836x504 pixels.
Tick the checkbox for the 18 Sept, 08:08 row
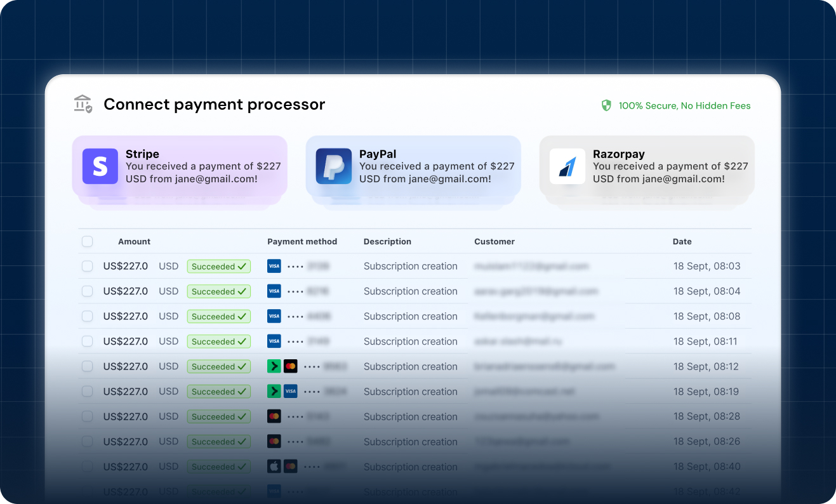(x=88, y=316)
